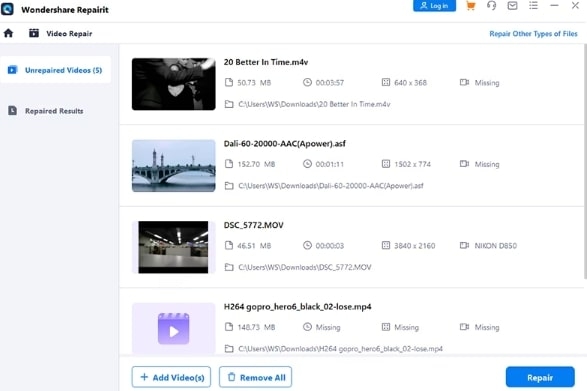This screenshot has width=587, height=391.
Task: Close the Repairit window
Action: [575, 6]
